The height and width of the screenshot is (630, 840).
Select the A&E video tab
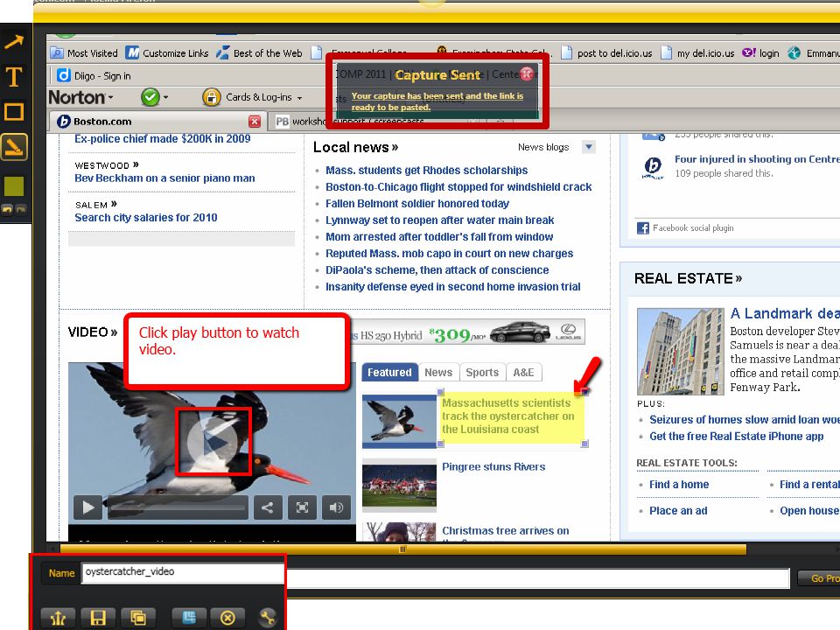(x=523, y=373)
